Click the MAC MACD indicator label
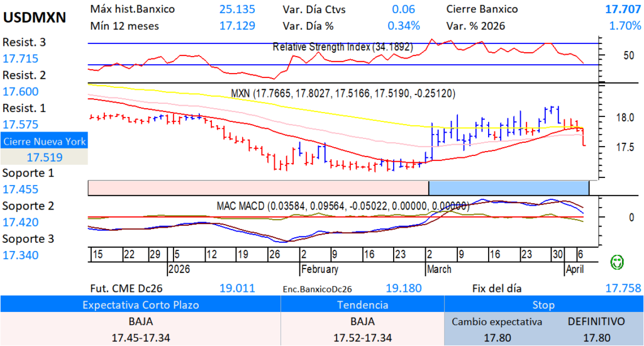The width and height of the screenshot is (644, 346). pos(343,206)
